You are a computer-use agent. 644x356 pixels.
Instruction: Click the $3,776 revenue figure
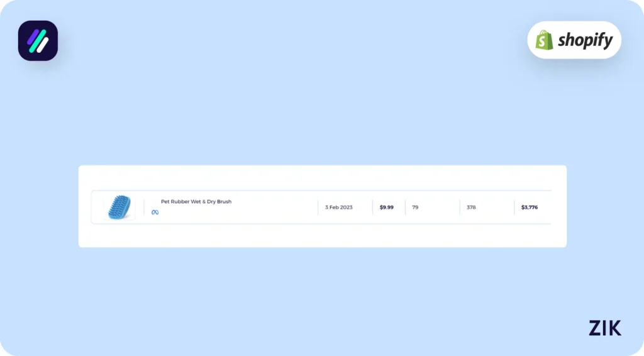pyautogui.click(x=530, y=207)
